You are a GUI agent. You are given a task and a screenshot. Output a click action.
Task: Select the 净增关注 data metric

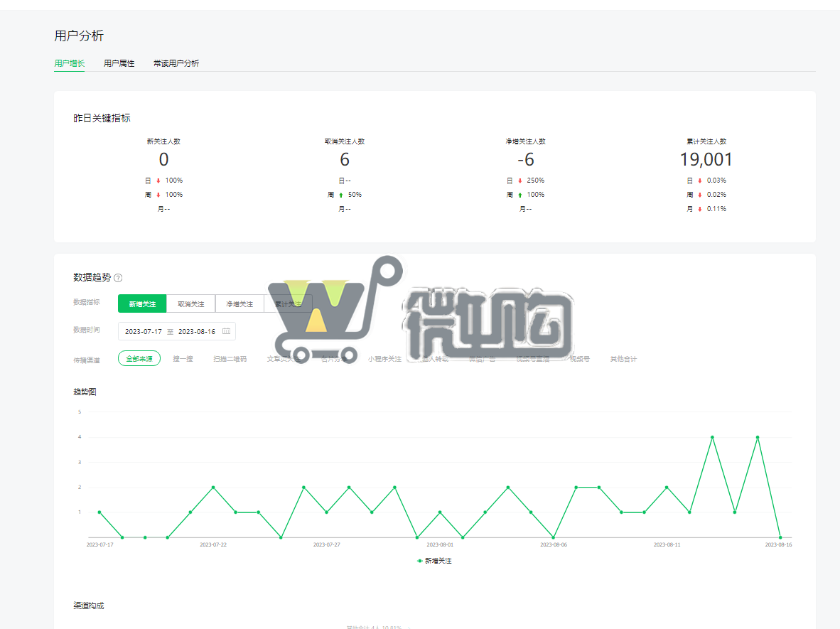click(239, 304)
